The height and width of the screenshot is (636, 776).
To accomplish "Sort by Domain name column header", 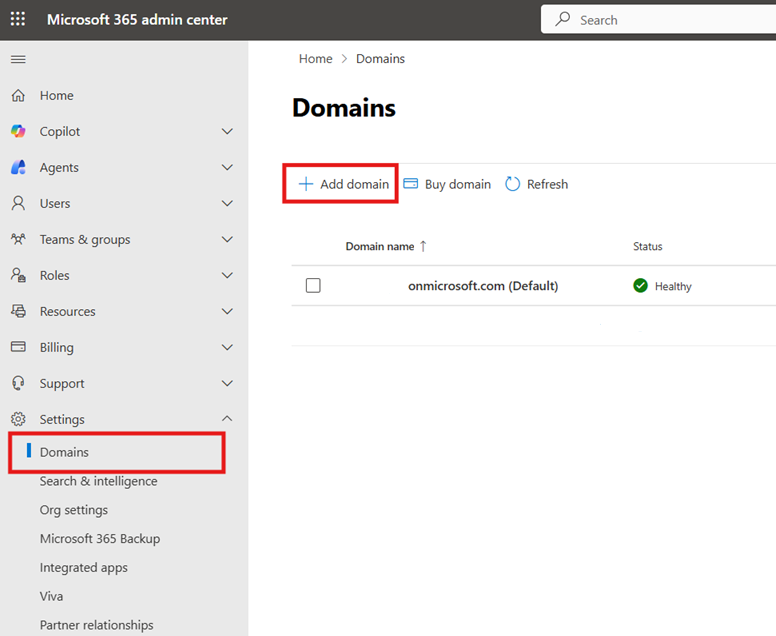I will click(380, 246).
